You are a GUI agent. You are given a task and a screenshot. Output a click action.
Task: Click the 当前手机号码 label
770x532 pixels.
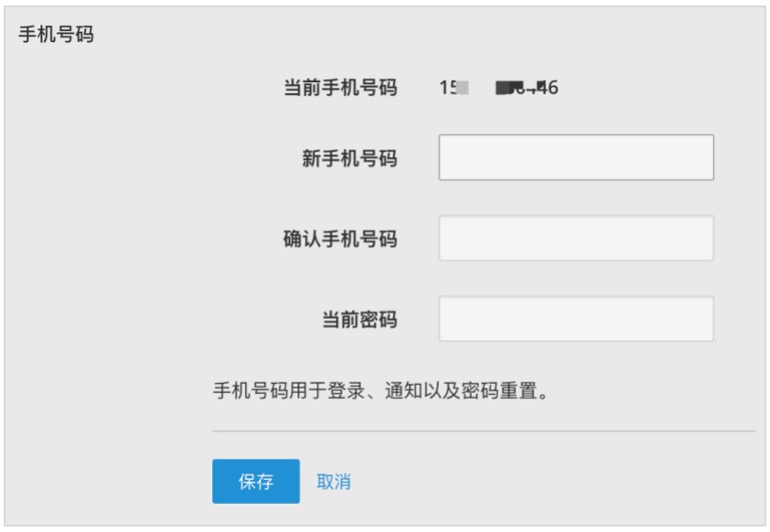pos(339,89)
